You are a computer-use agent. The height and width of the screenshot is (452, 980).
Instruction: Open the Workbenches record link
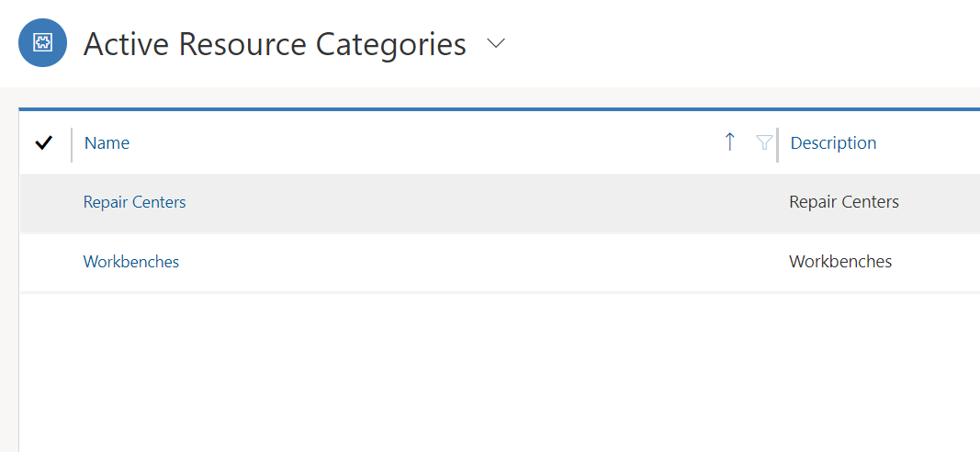coord(131,262)
